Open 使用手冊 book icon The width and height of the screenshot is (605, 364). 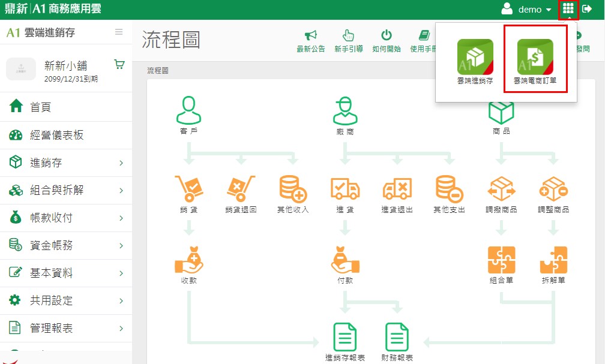click(424, 35)
